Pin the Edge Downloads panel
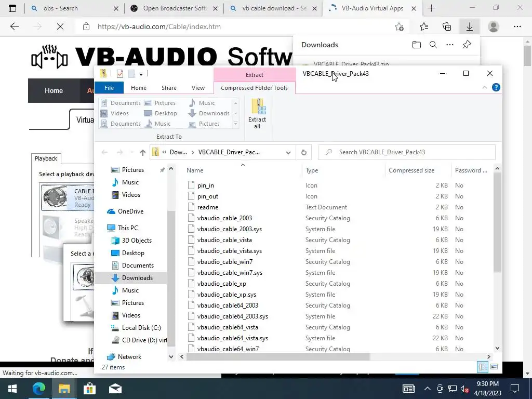The image size is (532, 399). 467,45
